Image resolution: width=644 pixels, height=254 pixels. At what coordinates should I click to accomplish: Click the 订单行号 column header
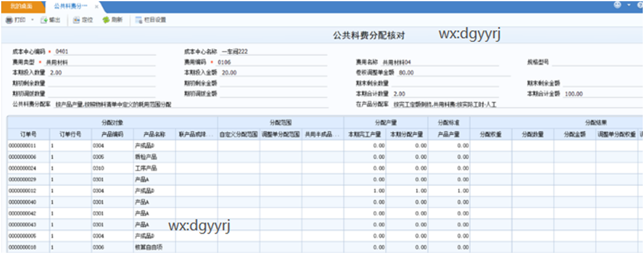click(70, 135)
